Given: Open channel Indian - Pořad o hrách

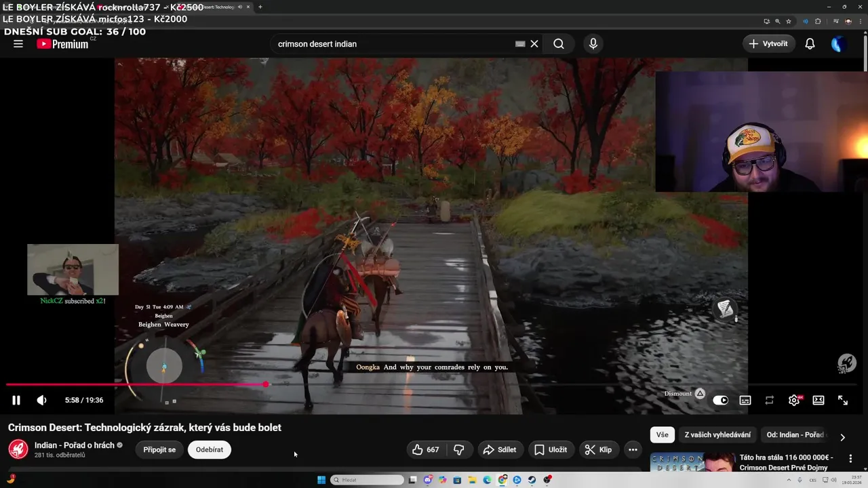Looking at the screenshot, I should pyautogui.click(x=75, y=445).
